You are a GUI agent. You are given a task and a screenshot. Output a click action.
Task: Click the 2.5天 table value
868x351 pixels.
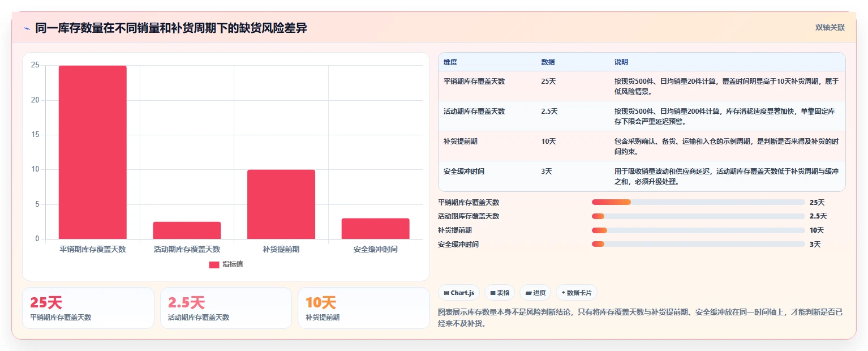(549, 112)
